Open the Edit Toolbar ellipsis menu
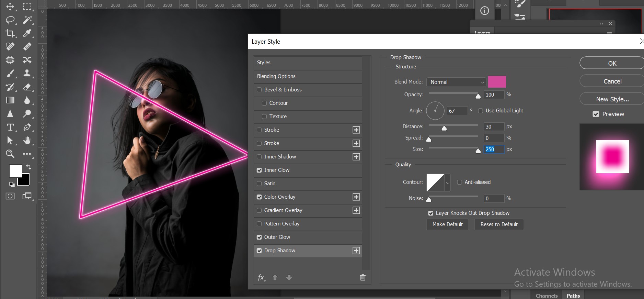The image size is (644, 299). pyautogui.click(x=27, y=154)
